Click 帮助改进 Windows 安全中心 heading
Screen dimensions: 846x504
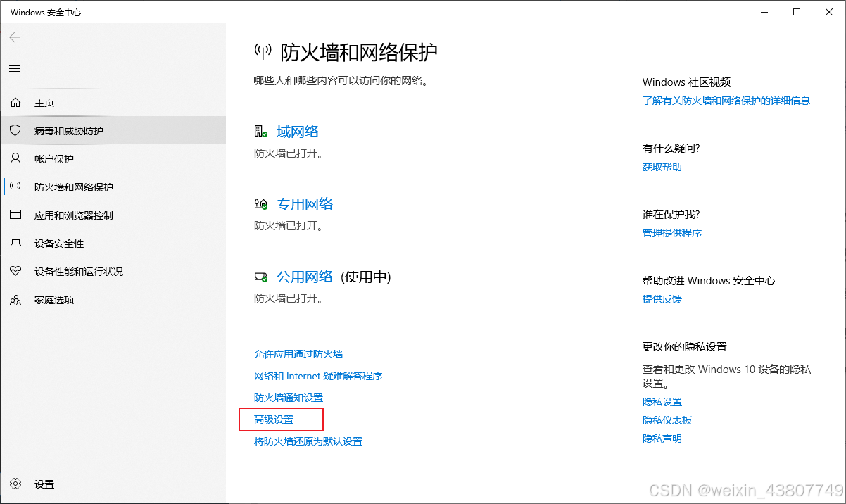coord(709,281)
